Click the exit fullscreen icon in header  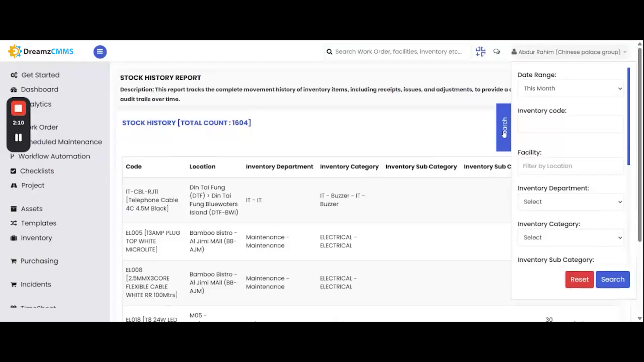[x=480, y=51]
